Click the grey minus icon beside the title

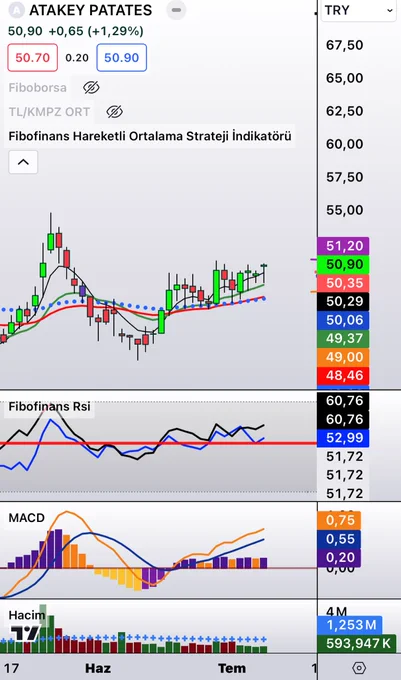(176, 10)
